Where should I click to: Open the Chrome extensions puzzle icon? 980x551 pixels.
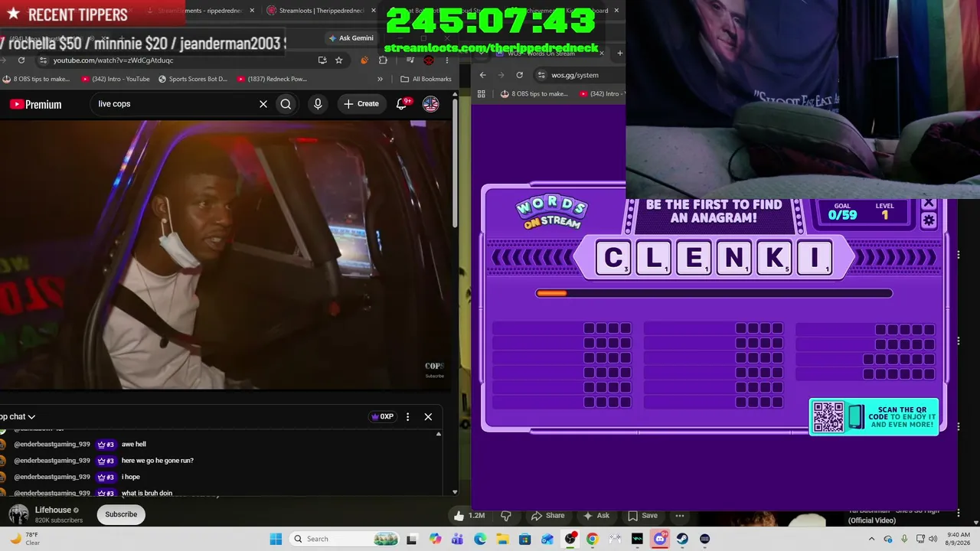[x=383, y=60]
